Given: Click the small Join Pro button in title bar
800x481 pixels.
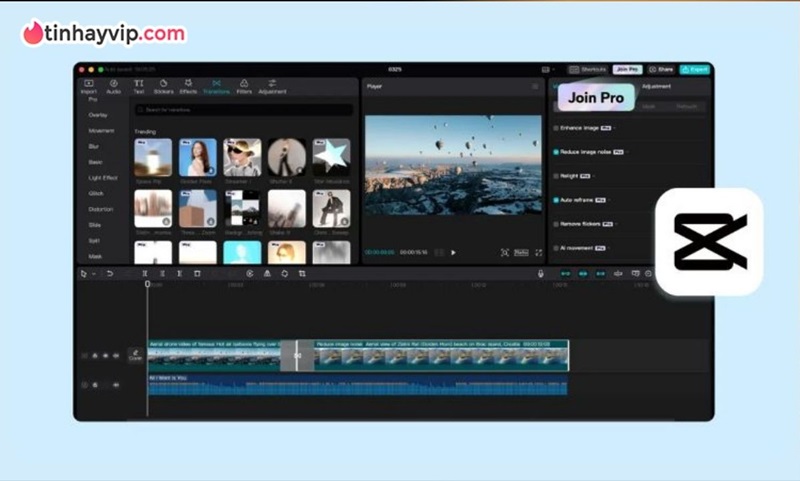Looking at the screenshot, I should click(627, 69).
